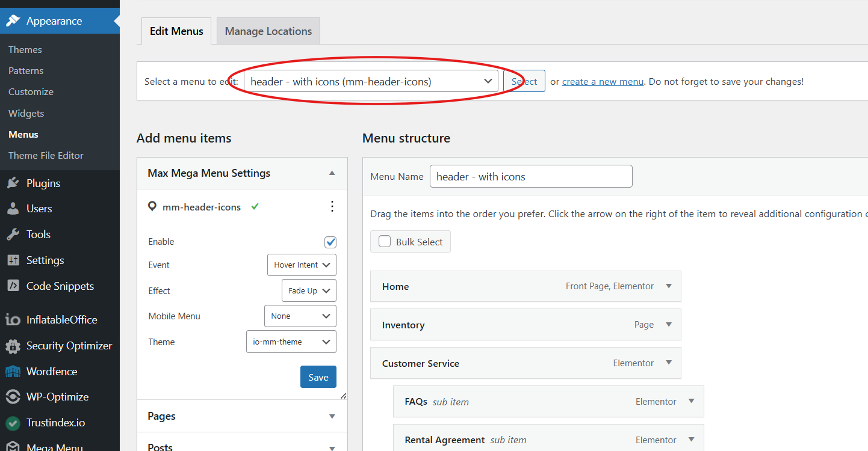868x451 pixels.
Task: Click the create a new menu link
Action: [603, 82]
